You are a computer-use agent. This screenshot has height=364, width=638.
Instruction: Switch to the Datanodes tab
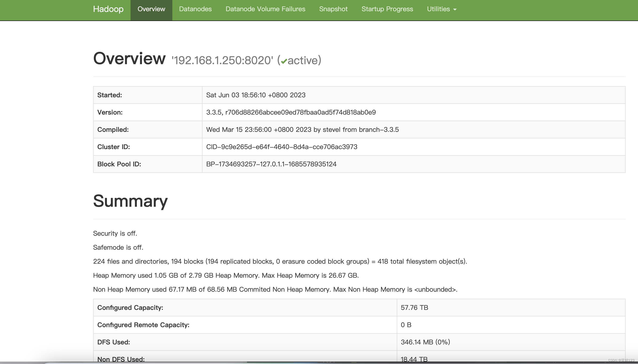click(x=195, y=9)
